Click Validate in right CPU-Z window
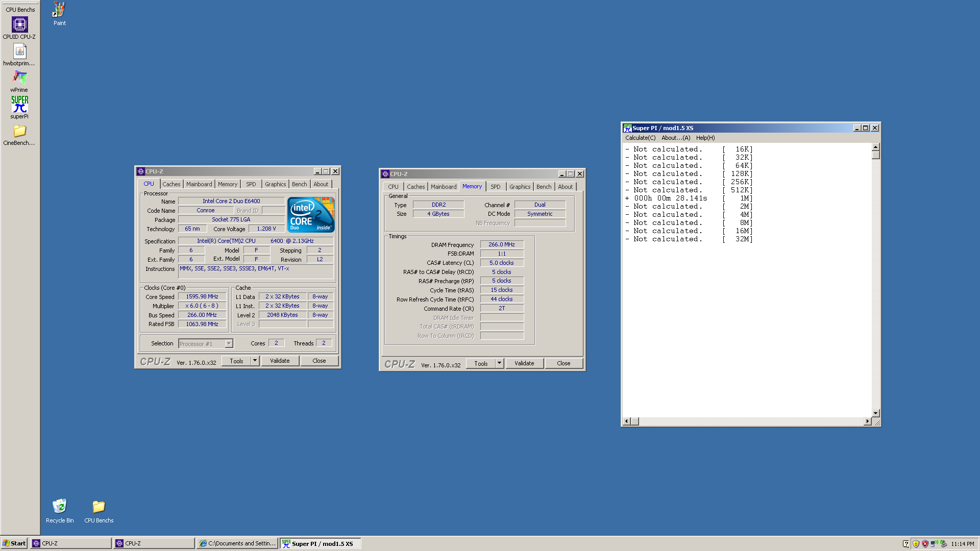 (x=524, y=363)
